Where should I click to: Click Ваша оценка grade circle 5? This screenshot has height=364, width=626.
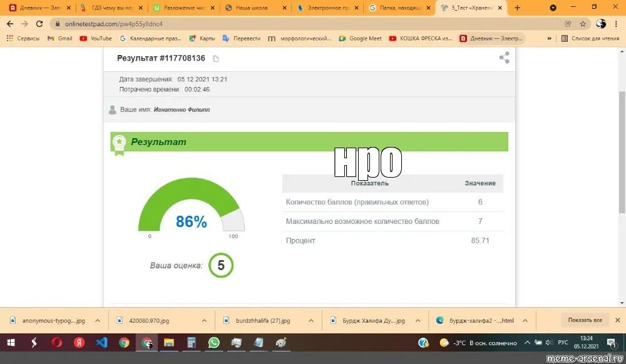click(x=221, y=265)
